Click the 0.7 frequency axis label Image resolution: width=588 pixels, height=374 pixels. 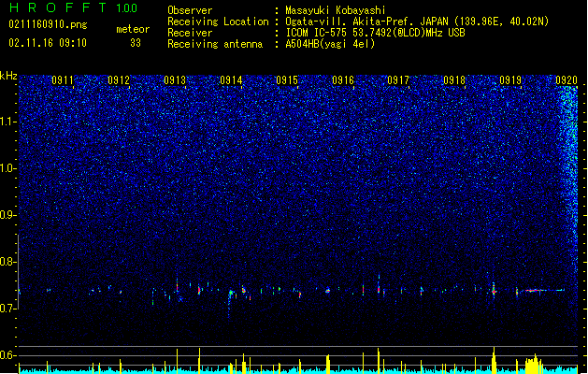point(8,309)
